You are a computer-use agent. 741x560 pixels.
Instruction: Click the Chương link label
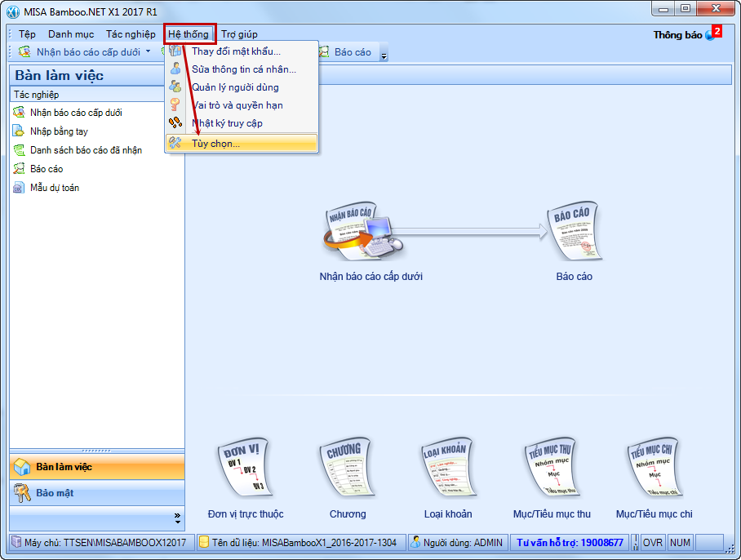point(348,514)
